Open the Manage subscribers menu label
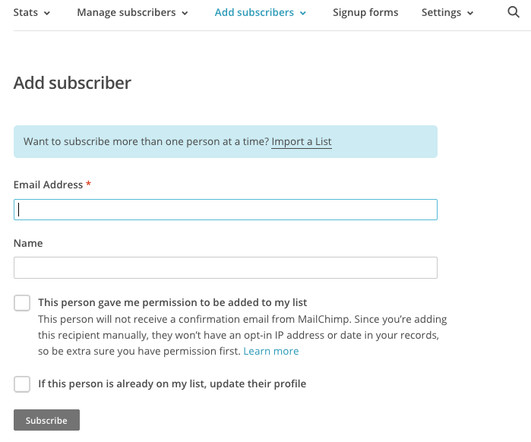The width and height of the screenshot is (531, 442). (126, 13)
